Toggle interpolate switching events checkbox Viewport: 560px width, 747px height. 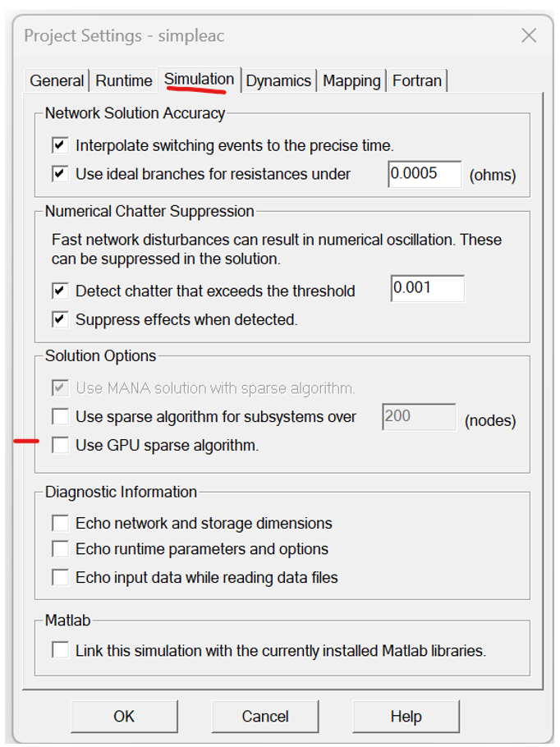point(60,145)
